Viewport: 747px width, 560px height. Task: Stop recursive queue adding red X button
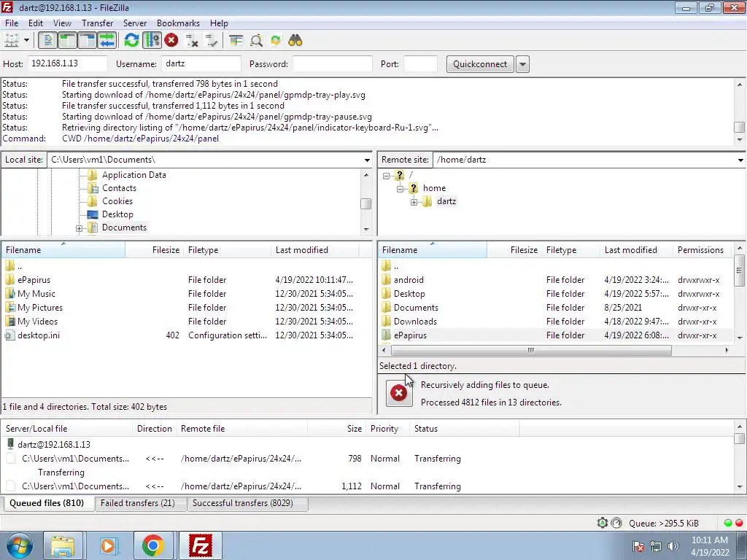(x=399, y=393)
